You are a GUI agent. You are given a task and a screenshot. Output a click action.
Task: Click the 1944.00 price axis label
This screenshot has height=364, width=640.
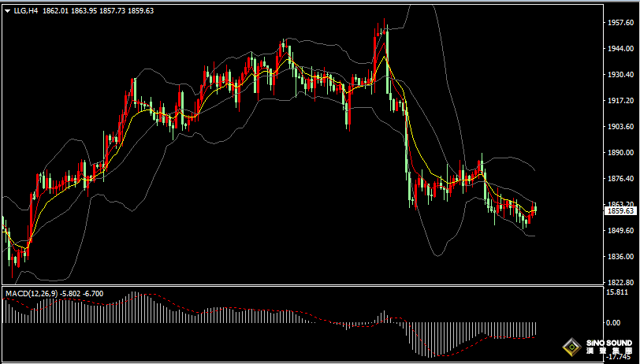coord(621,49)
